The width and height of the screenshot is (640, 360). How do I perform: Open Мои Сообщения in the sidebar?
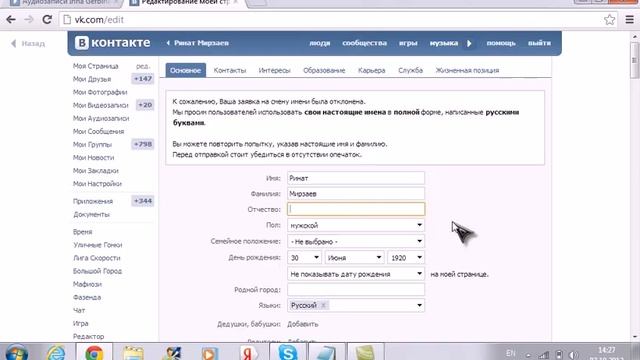98,131
